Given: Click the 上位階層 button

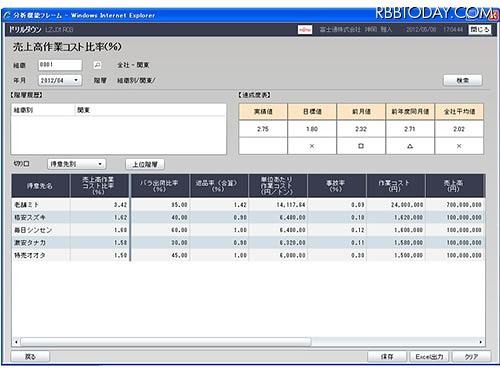Looking at the screenshot, I should pos(145,164).
